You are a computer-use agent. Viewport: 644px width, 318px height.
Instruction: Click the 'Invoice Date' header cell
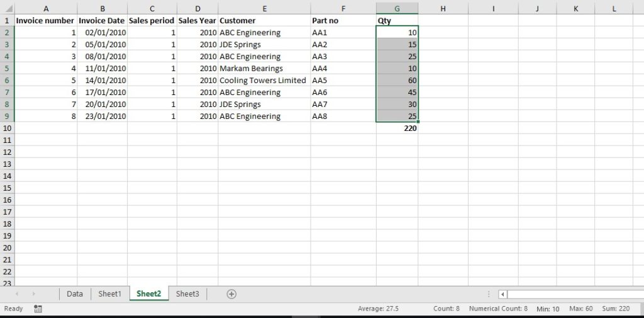tap(103, 21)
